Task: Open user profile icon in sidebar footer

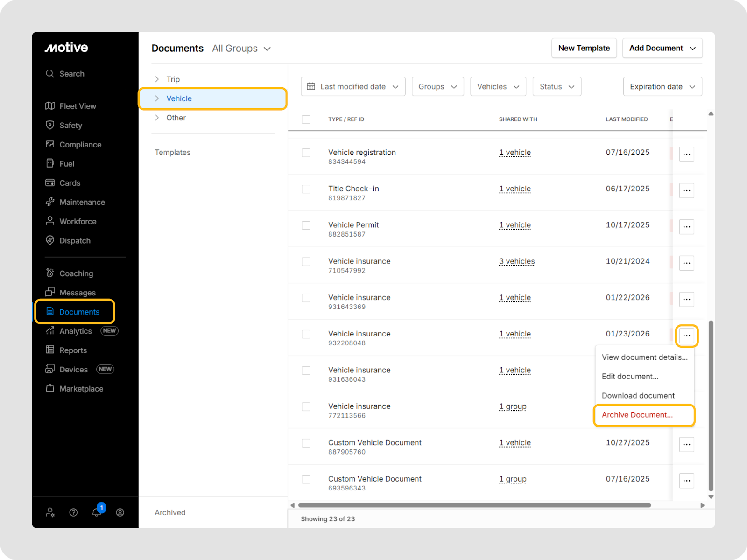Action: (120, 512)
